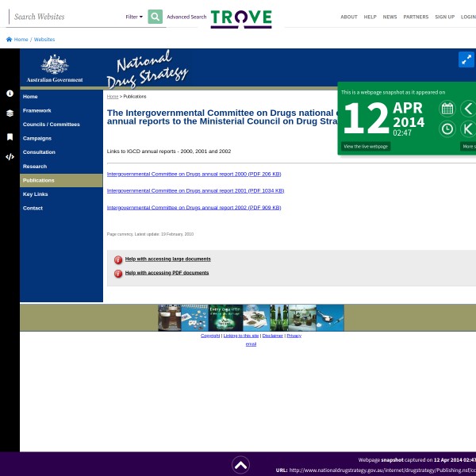Open the info icon in left sidebar
476x476 pixels.
pyautogui.click(x=10, y=93)
